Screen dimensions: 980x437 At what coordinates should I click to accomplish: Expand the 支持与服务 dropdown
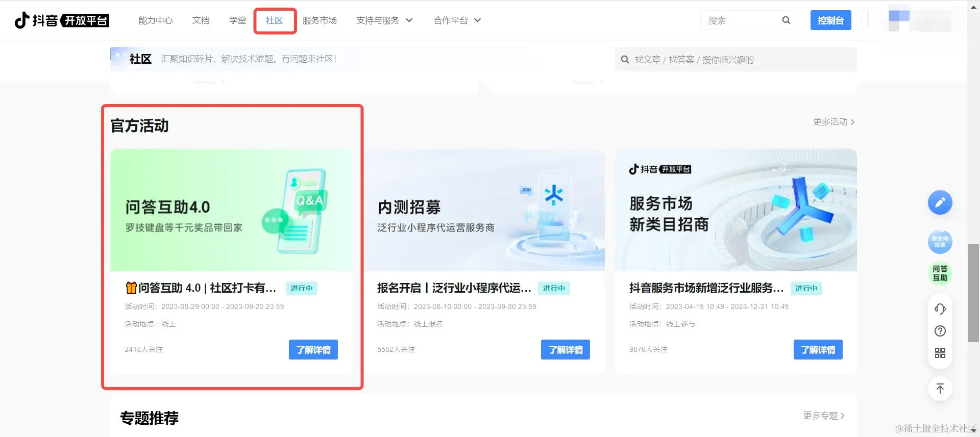click(x=384, y=20)
